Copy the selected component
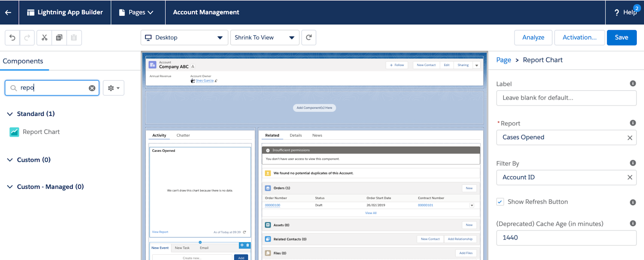Image resolution: width=644 pixels, height=260 pixels. pos(59,37)
